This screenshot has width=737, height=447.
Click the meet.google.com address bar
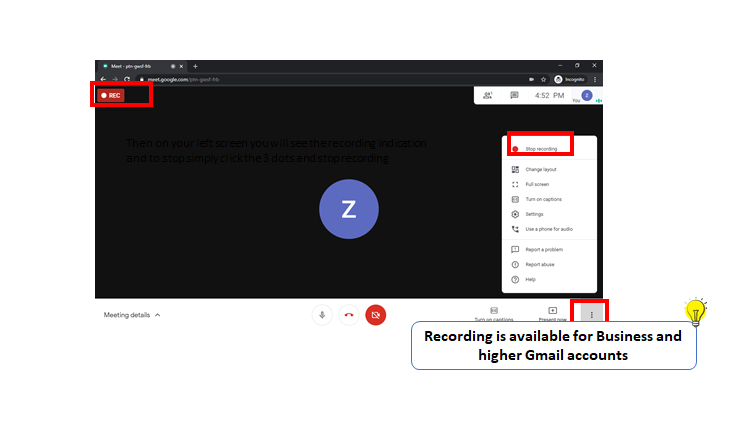(330, 79)
